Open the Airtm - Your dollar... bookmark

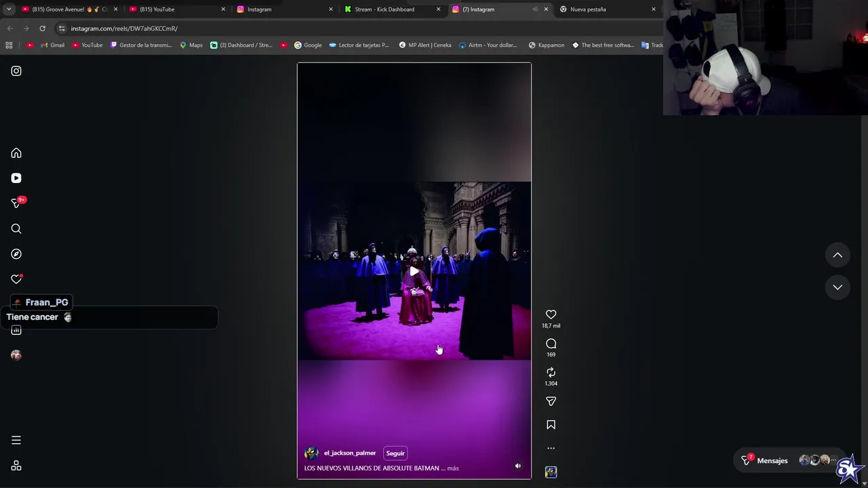pyautogui.click(x=488, y=45)
